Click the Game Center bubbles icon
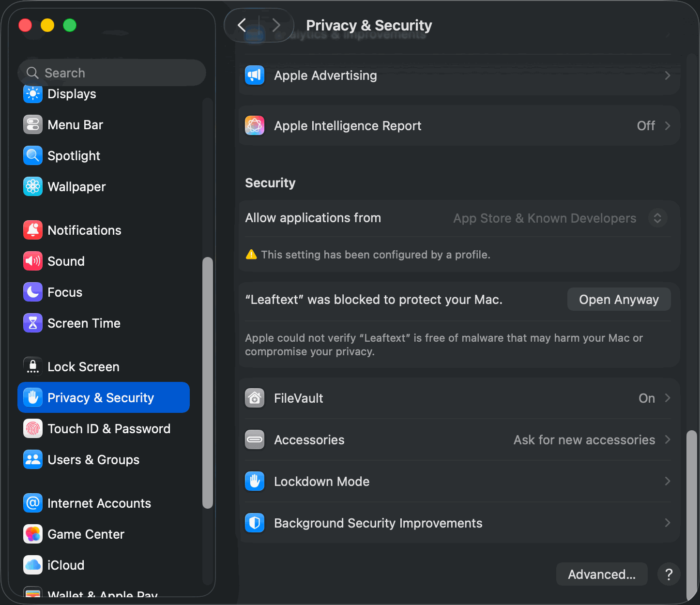 (x=33, y=534)
